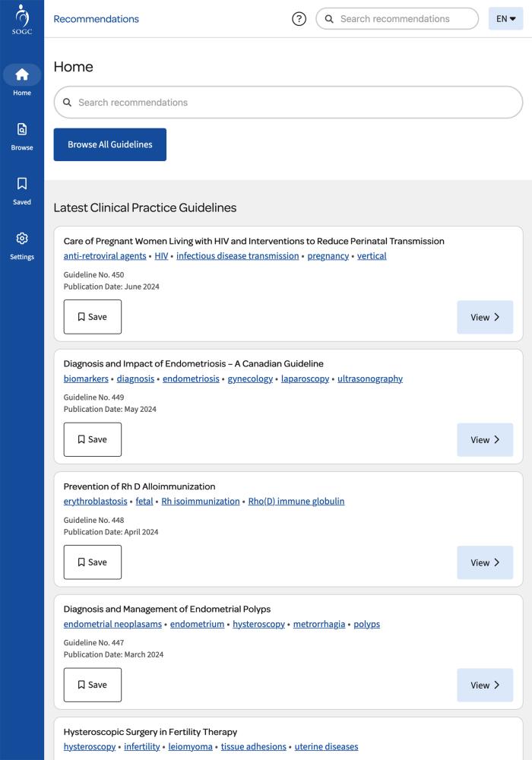Open the hysteroscopy tag under Endometrial Polyps
532x760 pixels.
coord(258,624)
